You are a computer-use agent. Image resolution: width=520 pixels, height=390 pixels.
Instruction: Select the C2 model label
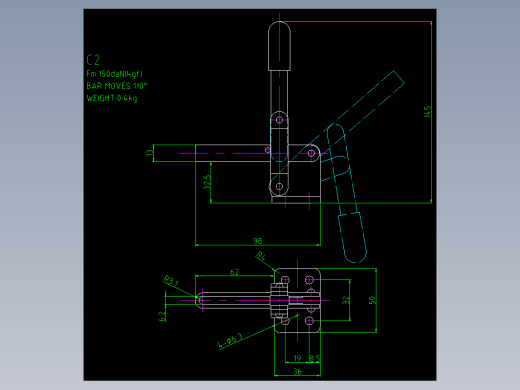pos(93,60)
